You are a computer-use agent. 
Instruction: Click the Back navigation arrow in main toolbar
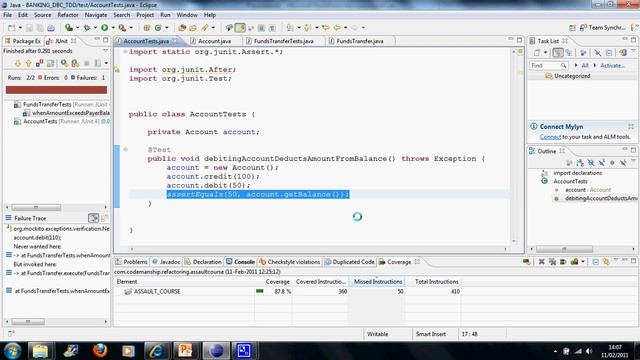(x=337, y=28)
